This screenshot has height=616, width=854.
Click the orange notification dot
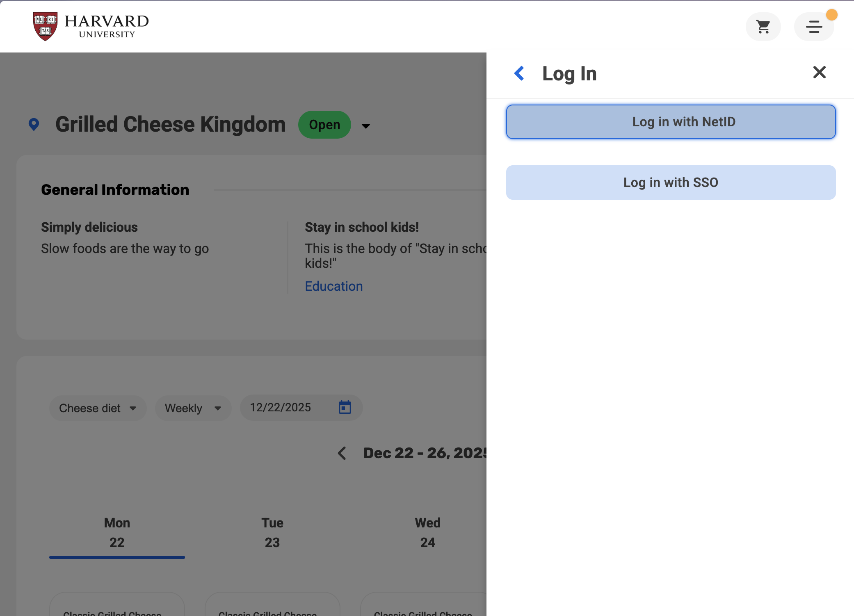[831, 15]
